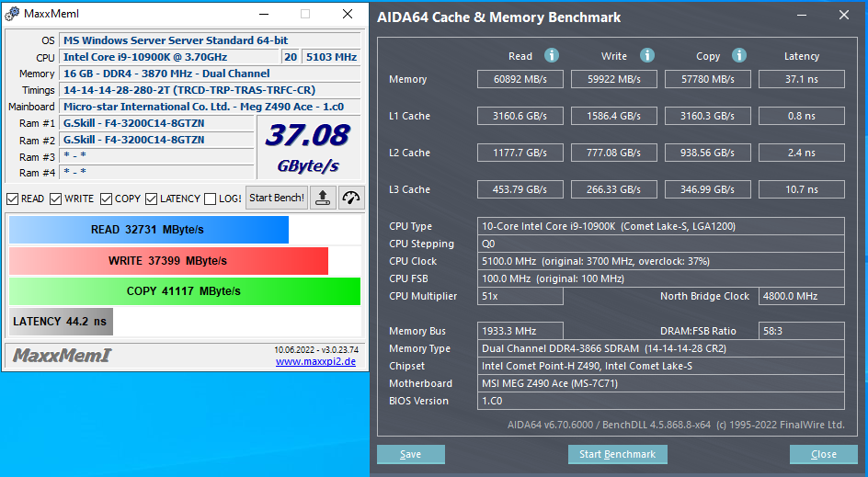Click the upload results icon in MaxxMemI
Viewport: 868px width, 477px height.
(x=323, y=199)
